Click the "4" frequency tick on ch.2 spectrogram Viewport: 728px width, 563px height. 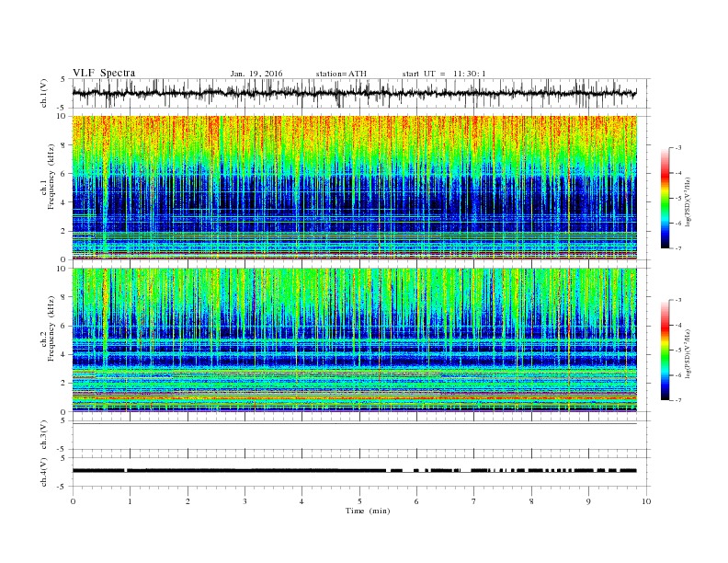(64, 354)
